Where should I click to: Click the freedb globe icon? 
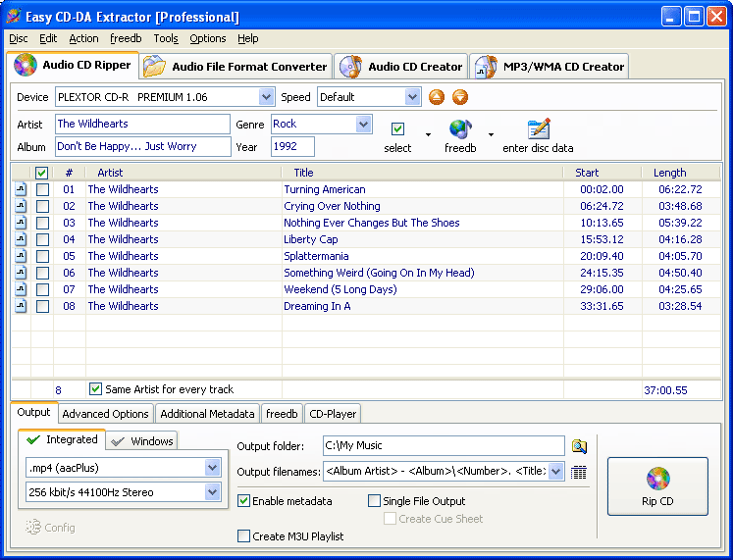[x=460, y=129]
